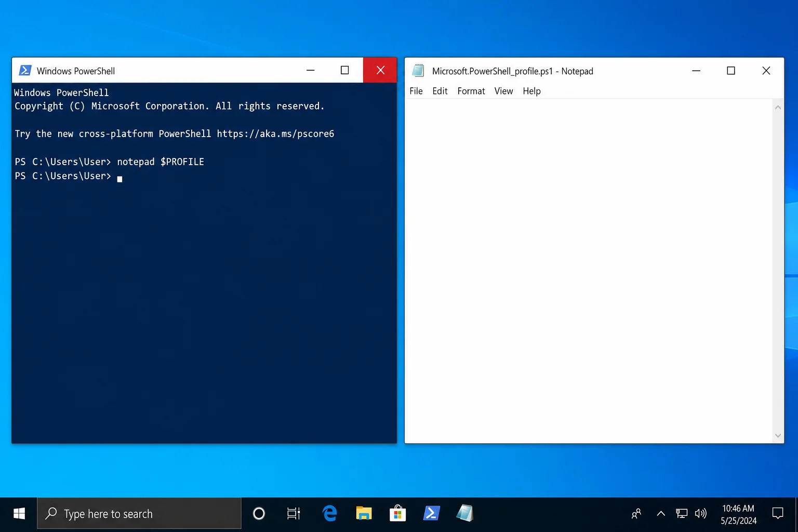Image resolution: width=798 pixels, height=532 pixels.
Task: Open the volume control tray icon
Action: click(x=701, y=514)
